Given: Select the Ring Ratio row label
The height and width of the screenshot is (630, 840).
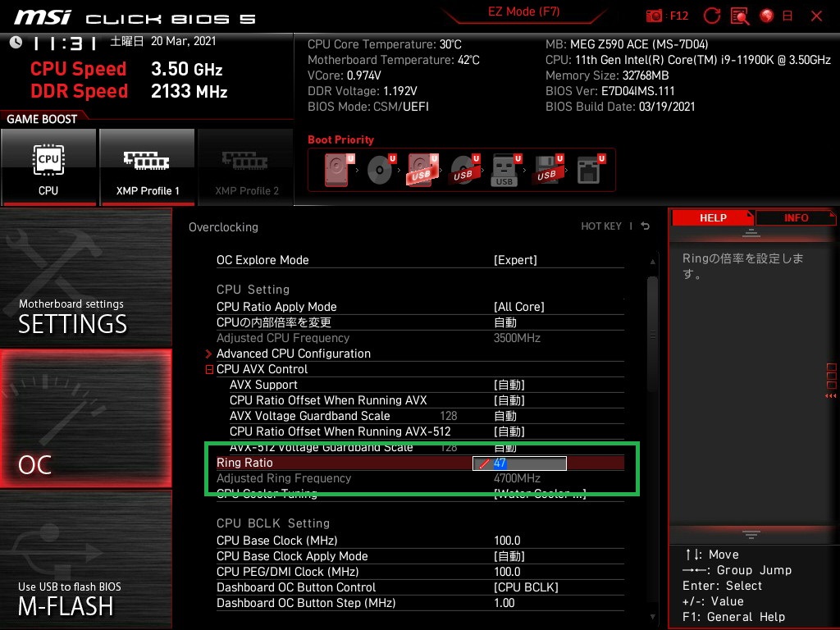Looking at the screenshot, I should coord(244,463).
